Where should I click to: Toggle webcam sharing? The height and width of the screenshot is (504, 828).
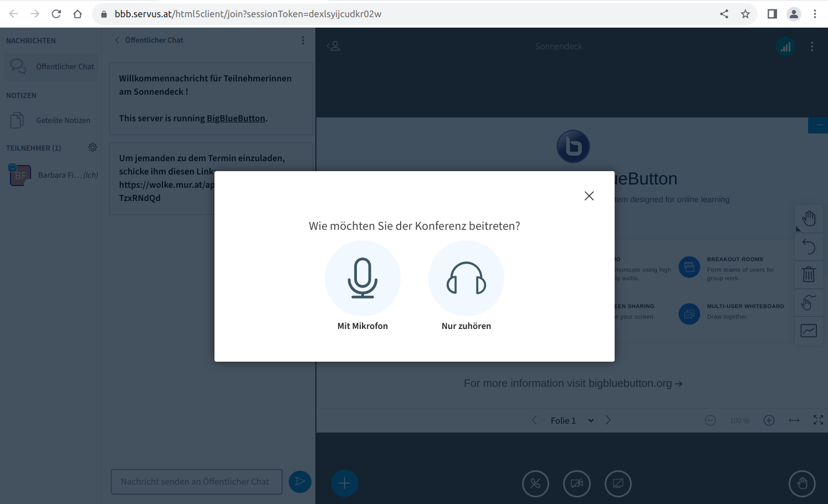576,484
